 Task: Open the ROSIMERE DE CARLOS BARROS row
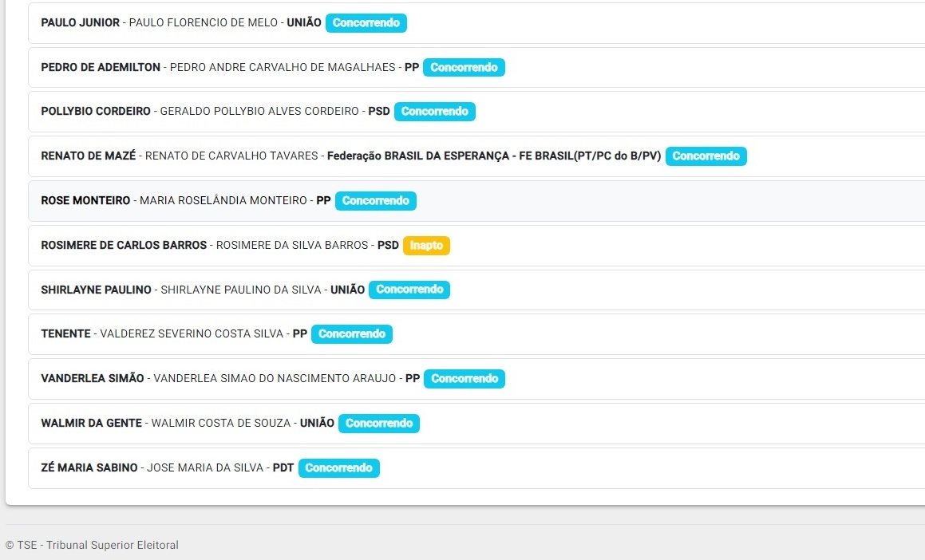click(476, 245)
